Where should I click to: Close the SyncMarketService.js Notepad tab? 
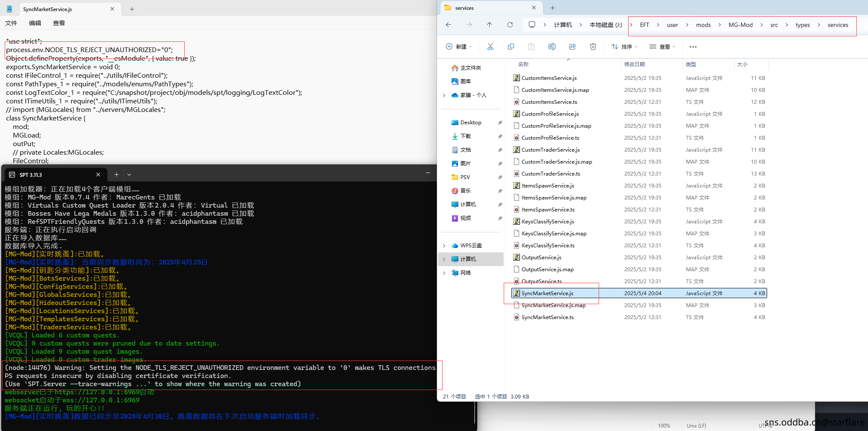112,9
